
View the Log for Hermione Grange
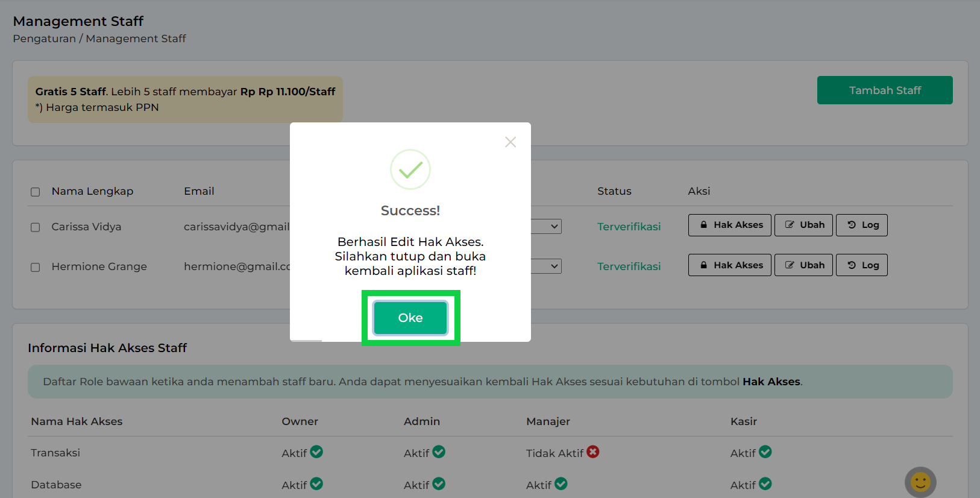point(862,265)
